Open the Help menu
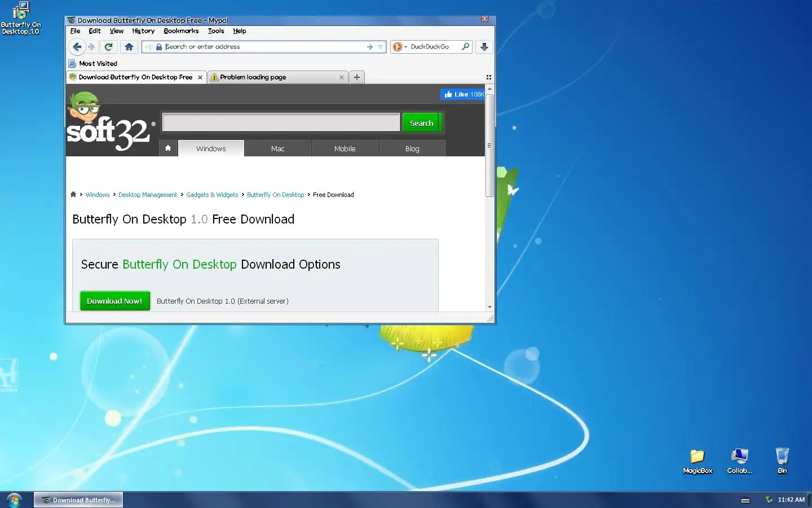This screenshot has height=508, width=812. (240, 31)
